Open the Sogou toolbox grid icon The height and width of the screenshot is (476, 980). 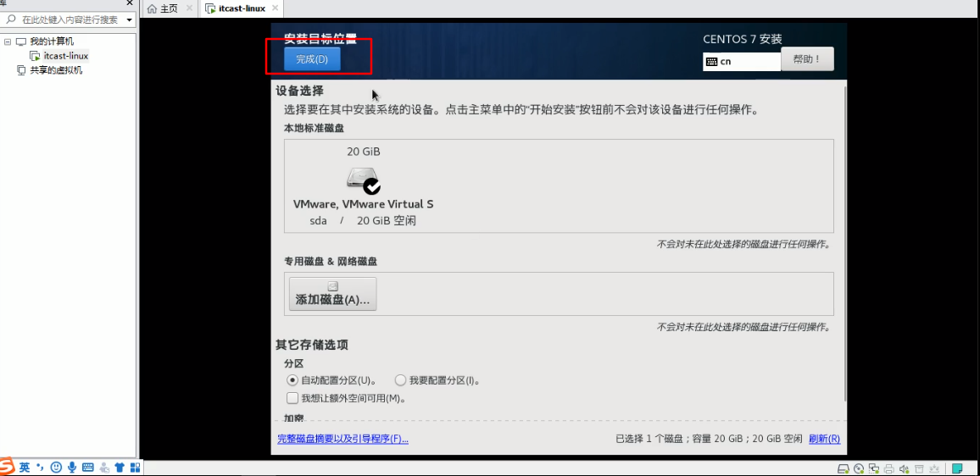click(x=135, y=468)
